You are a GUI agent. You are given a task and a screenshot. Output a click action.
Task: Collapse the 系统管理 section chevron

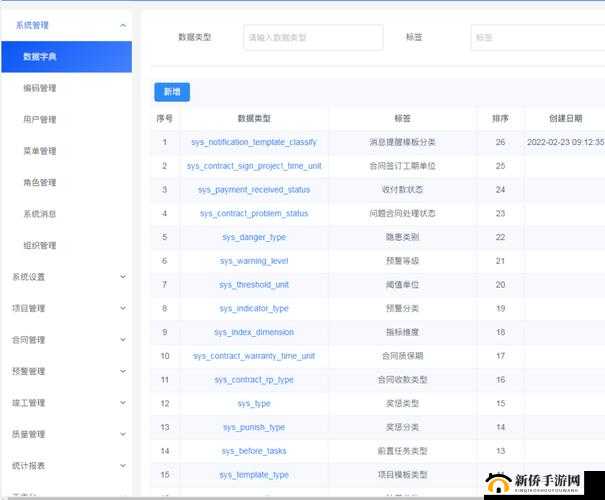point(123,25)
